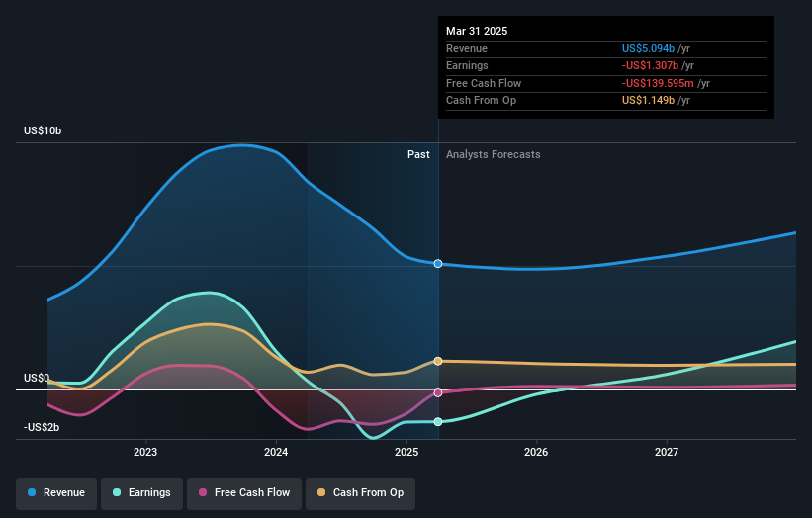Image resolution: width=812 pixels, height=518 pixels.
Task: Toggle the Earnings legend series
Action: 141,493
